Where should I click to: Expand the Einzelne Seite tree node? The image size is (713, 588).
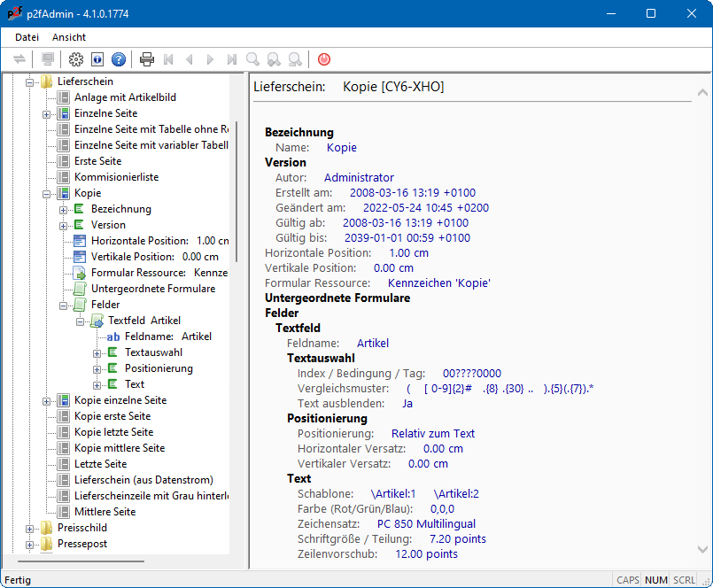(47, 113)
